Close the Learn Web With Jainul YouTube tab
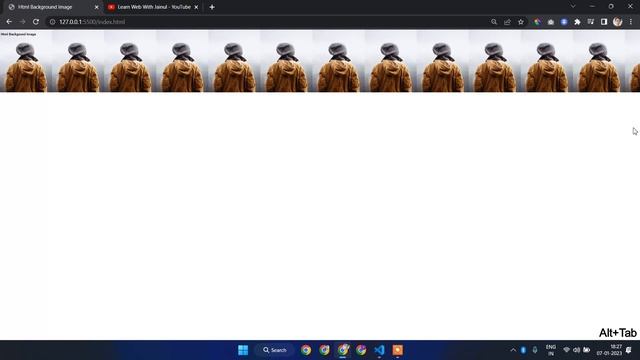This screenshot has height=360, width=640. pyautogui.click(x=196, y=7)
